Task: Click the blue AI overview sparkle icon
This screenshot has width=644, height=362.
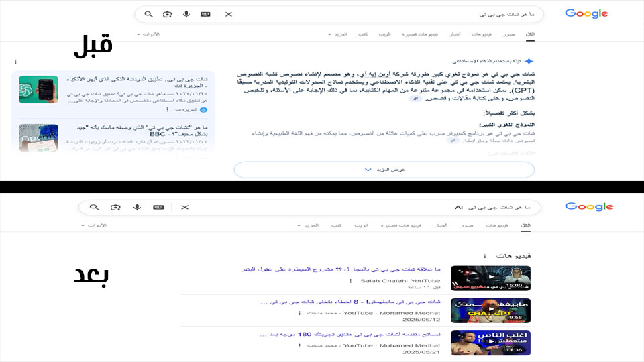Action: coord(529,61)
